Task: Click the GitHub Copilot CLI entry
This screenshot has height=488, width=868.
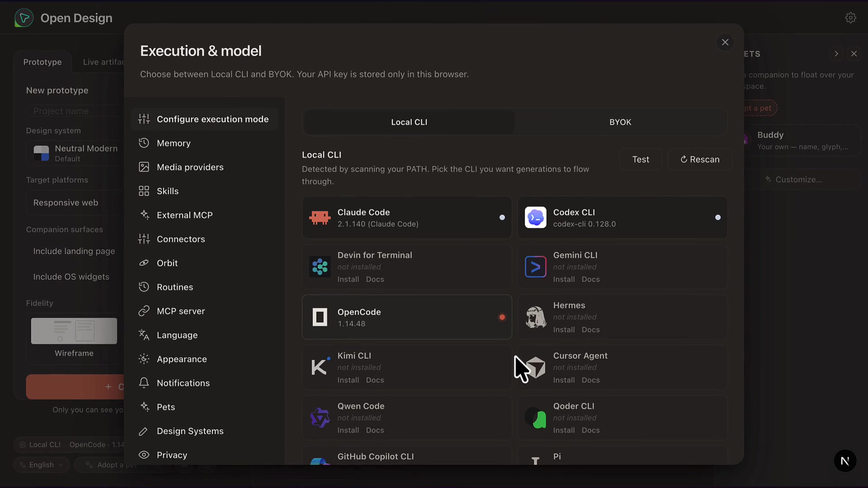Action: 407,456
